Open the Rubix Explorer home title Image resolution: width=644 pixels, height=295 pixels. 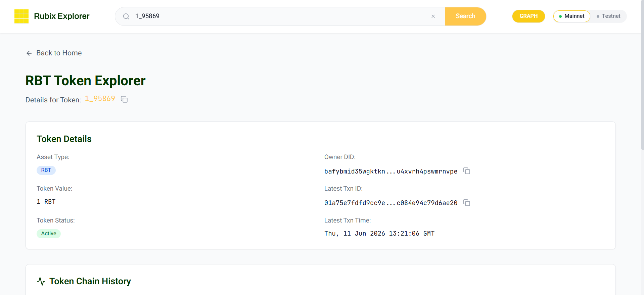pos(62,16)
